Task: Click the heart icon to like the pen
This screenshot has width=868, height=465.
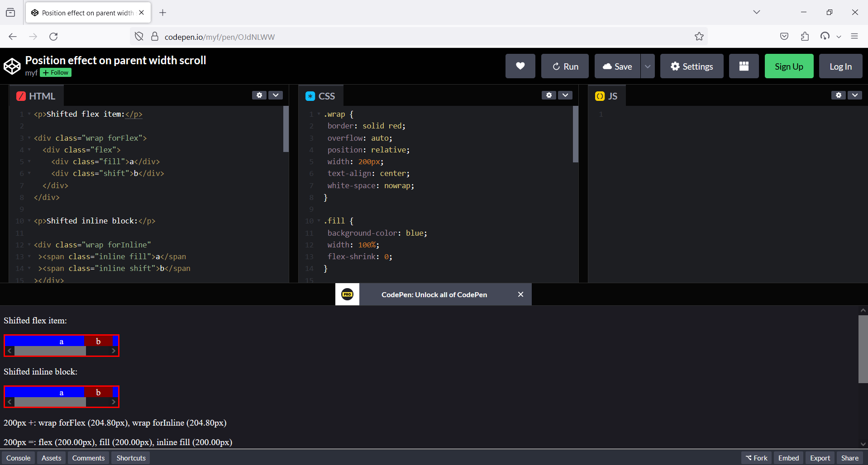Action: pyautogui.click(x=520, y=66)
